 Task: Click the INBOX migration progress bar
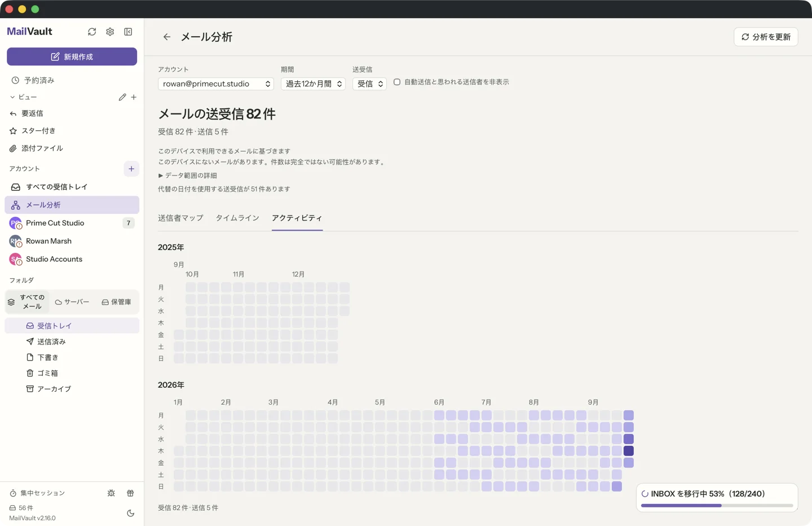tap(717, 506)
